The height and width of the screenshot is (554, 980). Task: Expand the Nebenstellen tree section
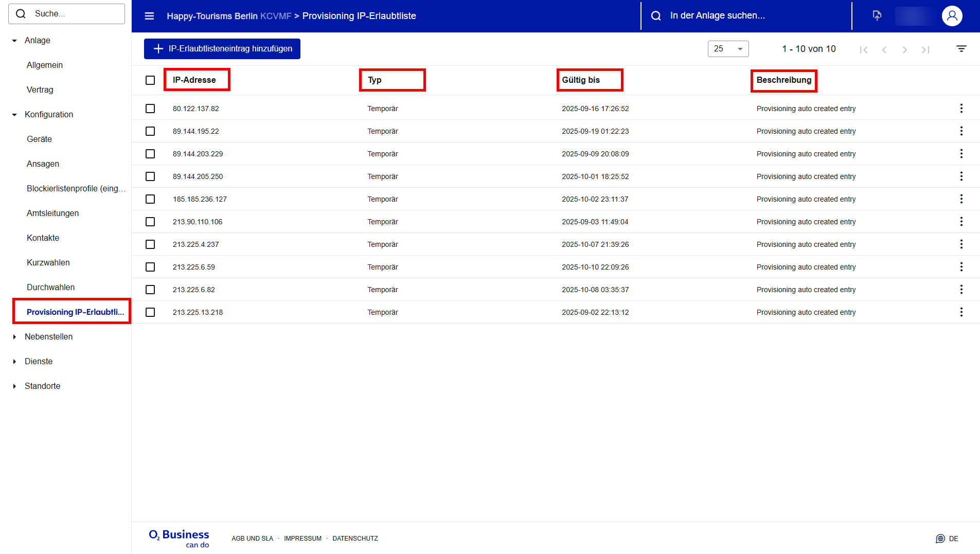pos(14,337)
